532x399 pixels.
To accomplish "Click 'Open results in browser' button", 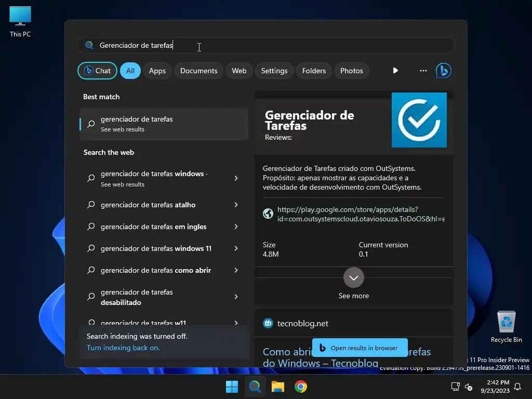I will 360,348.
